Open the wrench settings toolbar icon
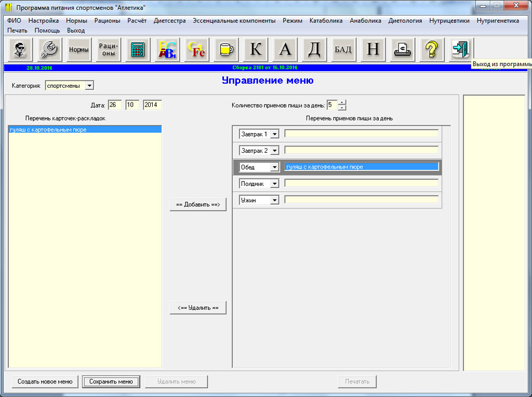Image resolution: width=532 pixels, height=397 pixels. pyautogui.click(x=49, y=49)
